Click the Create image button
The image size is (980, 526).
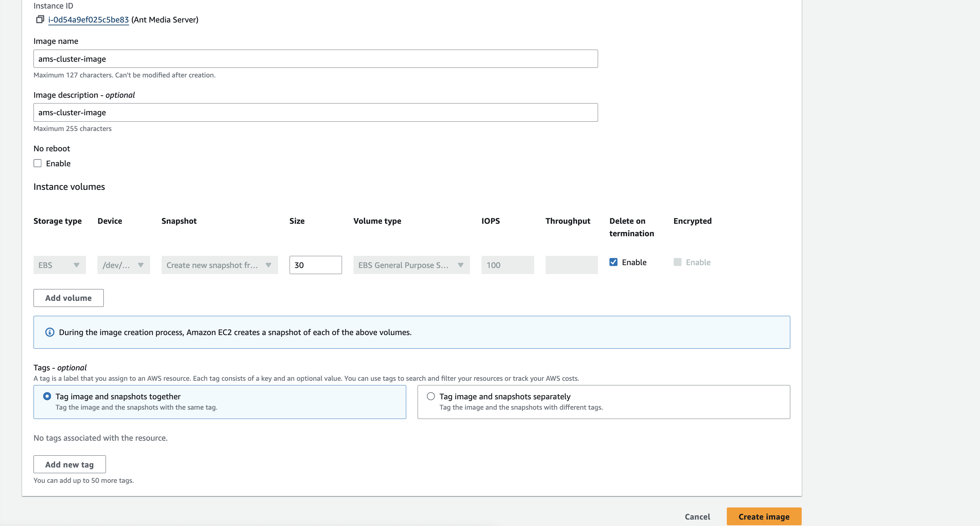(x=764, y=517)
